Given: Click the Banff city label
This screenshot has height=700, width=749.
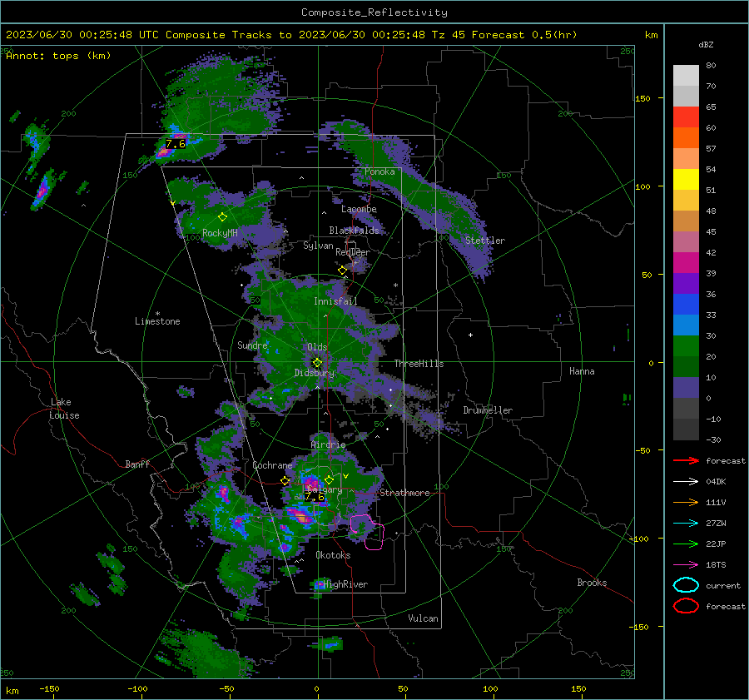Looking at the screenshot, I should tap(137, 464).
